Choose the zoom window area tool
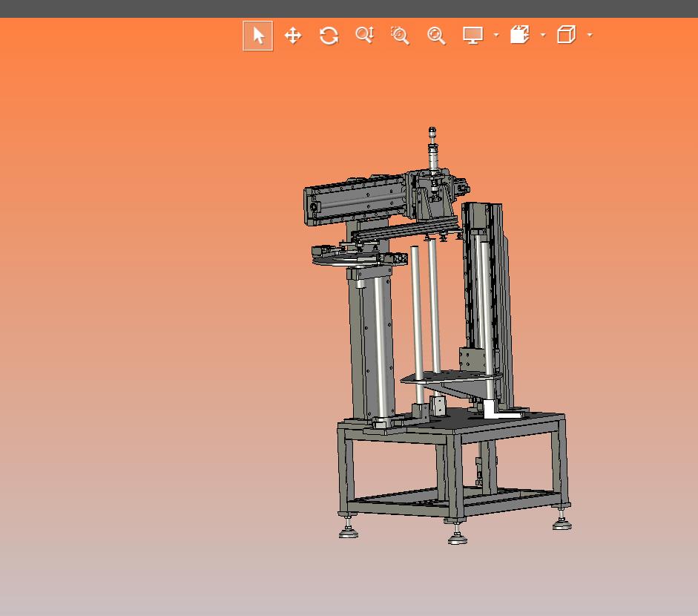Image resolution: width=698 pixels, height=616 pixels. (400, 36)
